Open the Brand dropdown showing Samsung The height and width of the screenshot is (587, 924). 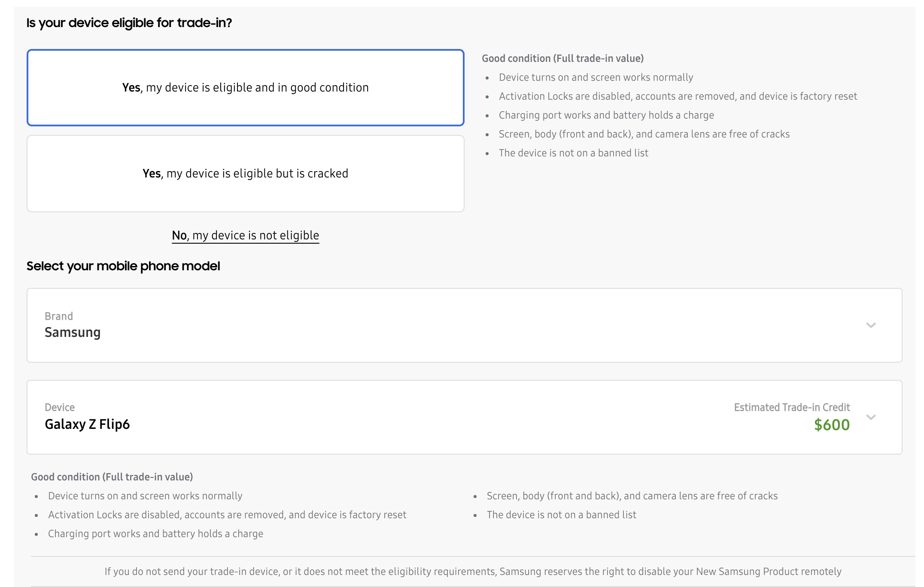coord(464,325)
